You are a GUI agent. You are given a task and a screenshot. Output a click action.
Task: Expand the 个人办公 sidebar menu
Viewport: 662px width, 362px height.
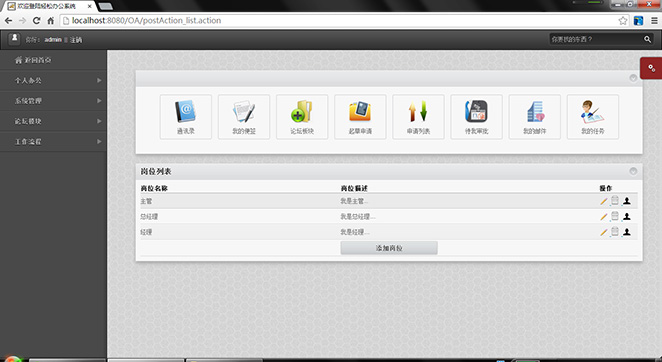pyautogui.click(x=53, y=80)
